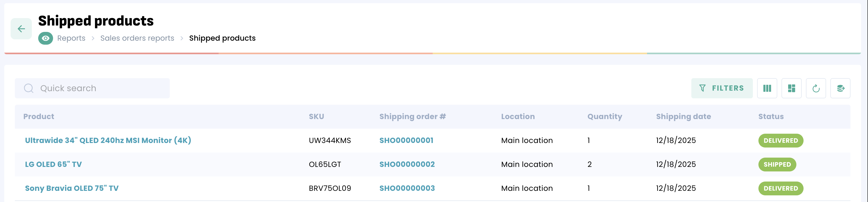Image resolution: width=868 pixels, height=202 pixels.
Task: Open the Filters panel
Action: click(x=722, y=88)
